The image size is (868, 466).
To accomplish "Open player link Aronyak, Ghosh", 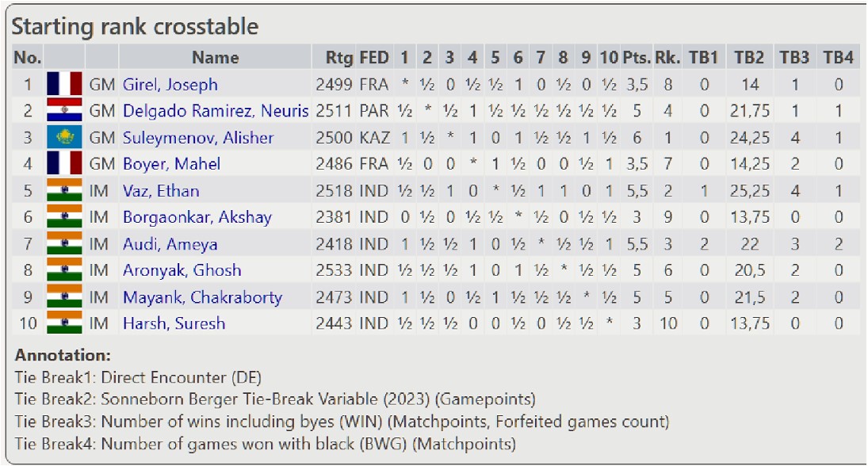I will [182, 270].
